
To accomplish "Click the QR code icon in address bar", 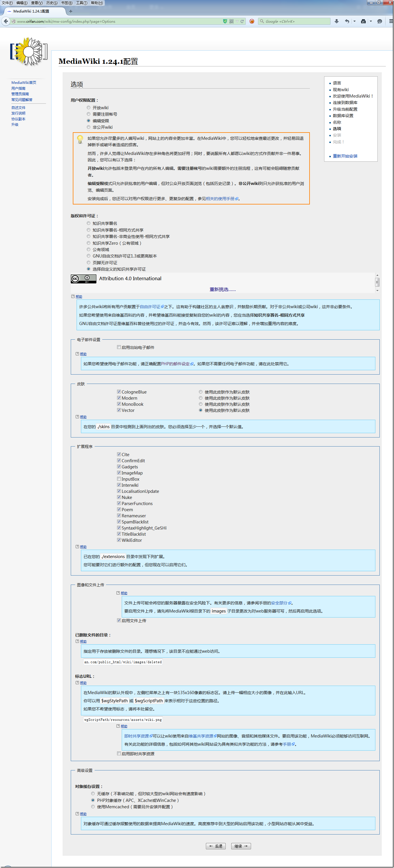I will pos(231,21).
